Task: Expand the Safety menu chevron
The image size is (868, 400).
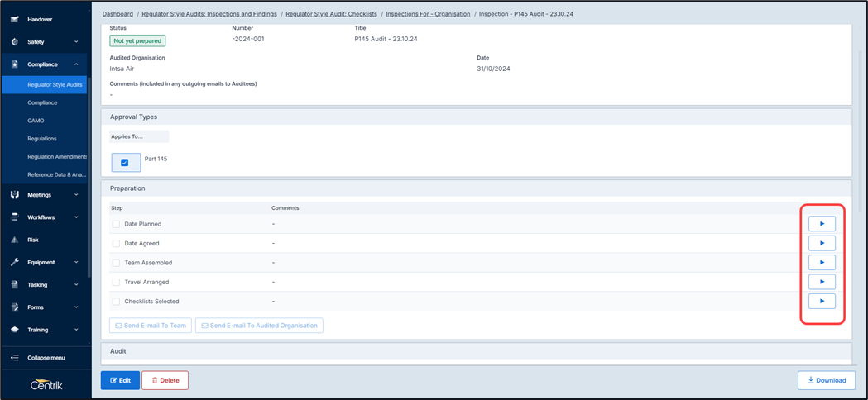Action: (76, 42)
